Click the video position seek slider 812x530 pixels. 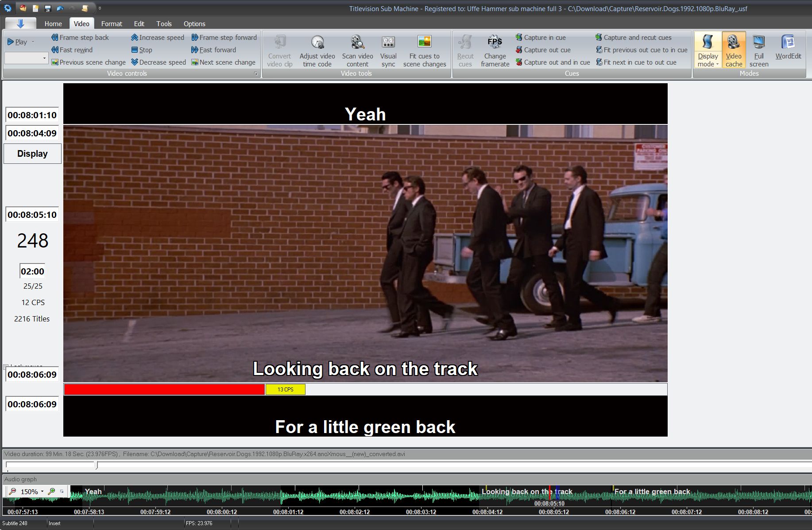click(97, 465)
